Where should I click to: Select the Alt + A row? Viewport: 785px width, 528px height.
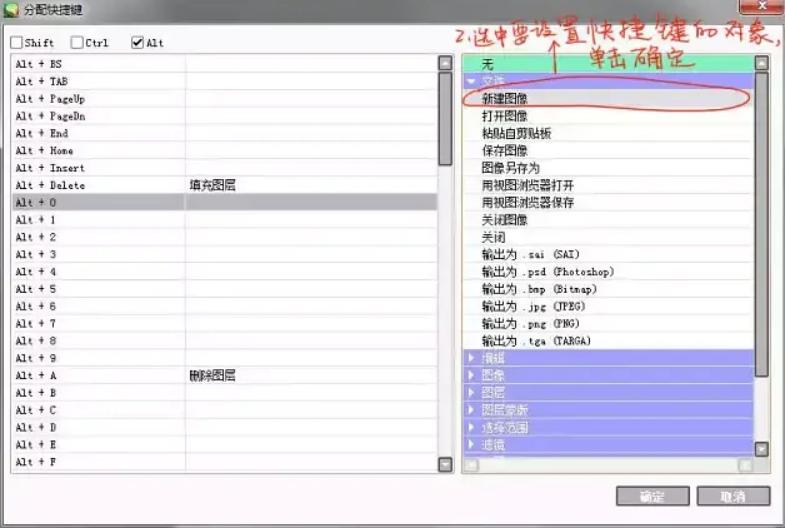[x=224, y=375]
